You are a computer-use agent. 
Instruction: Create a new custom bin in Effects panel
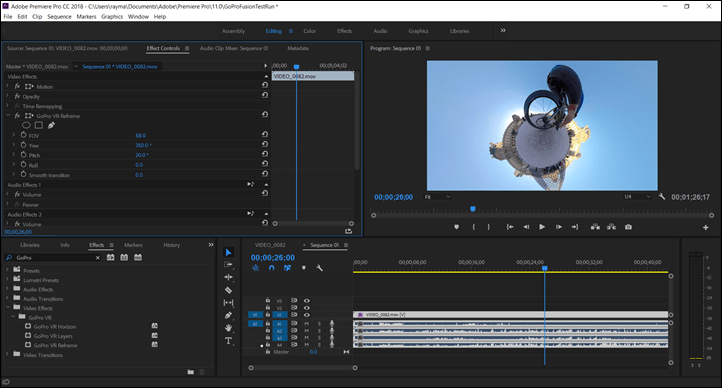pos(191,372)
